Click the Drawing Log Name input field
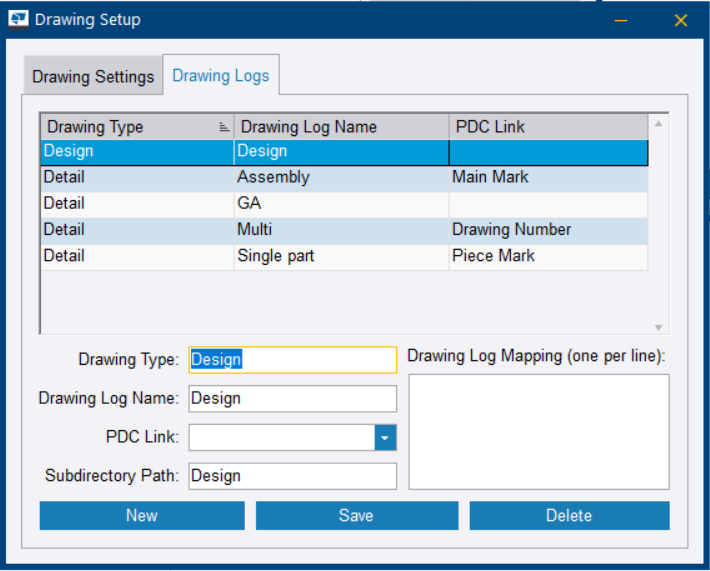The width and height of the screenshot is (710, 571). (x=292, y=398)
